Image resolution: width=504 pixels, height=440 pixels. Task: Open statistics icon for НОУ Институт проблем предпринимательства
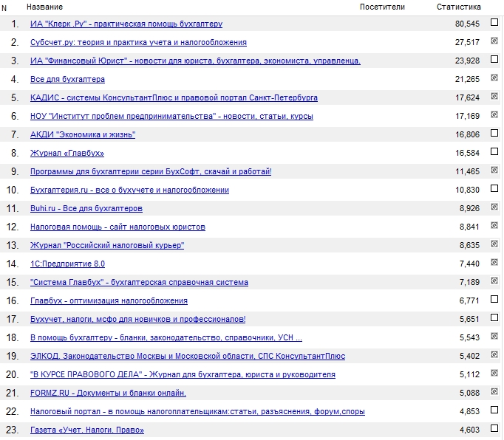coord(494,114)
